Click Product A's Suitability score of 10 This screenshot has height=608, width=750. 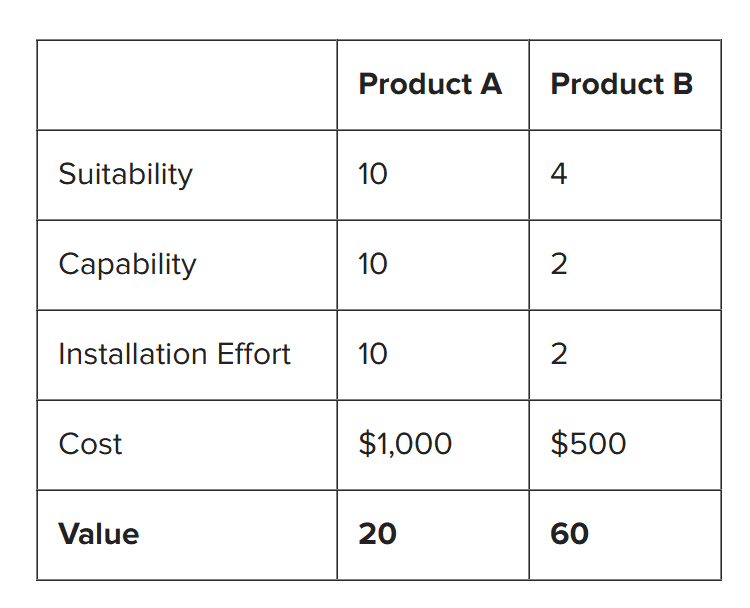pos(372,174)
